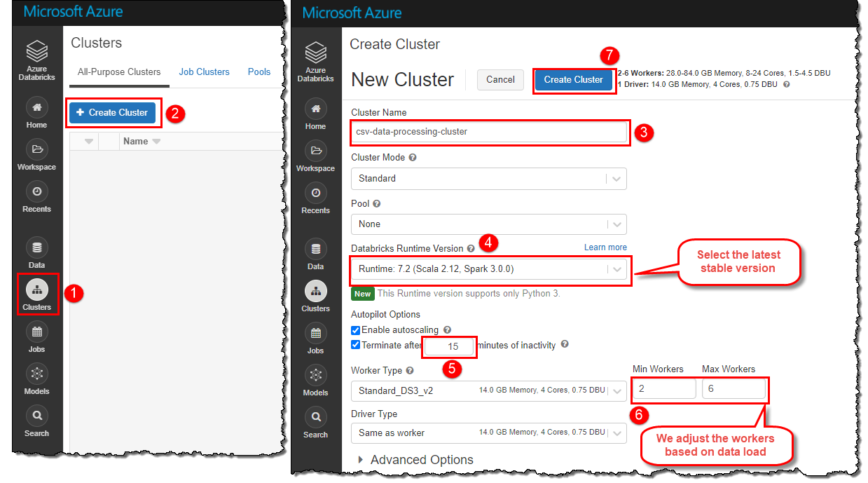
Task: Show help for Cluster Mode
Action: 413,158
